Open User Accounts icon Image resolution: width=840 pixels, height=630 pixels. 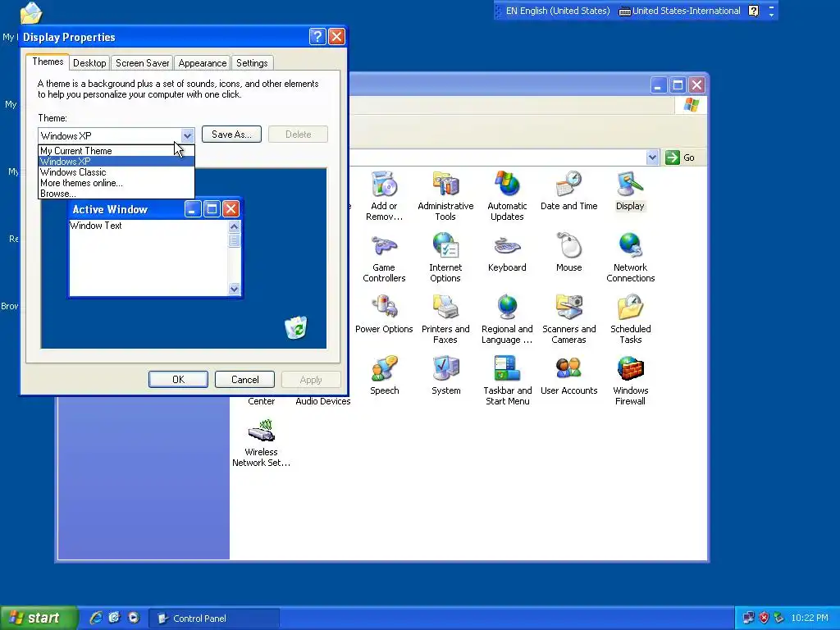568,376
